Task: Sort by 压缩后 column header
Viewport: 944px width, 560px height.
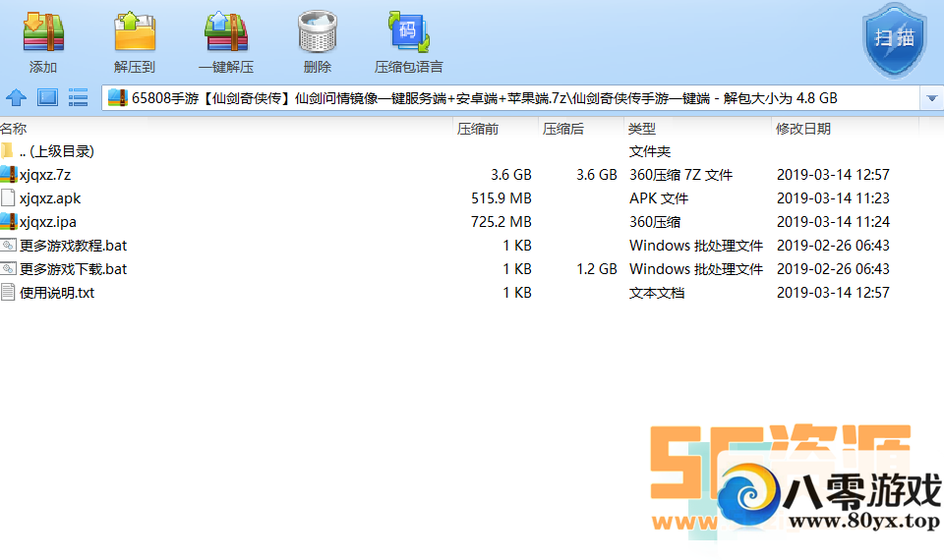Action: (562, 129)
